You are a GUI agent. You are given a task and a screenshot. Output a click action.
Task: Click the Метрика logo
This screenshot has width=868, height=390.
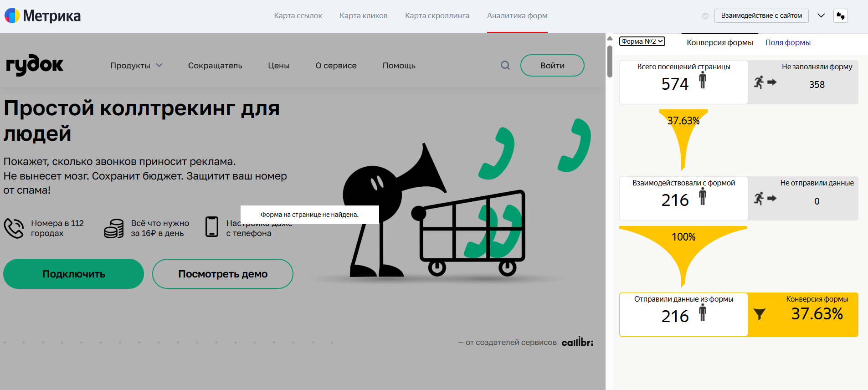tap(42, 16)
